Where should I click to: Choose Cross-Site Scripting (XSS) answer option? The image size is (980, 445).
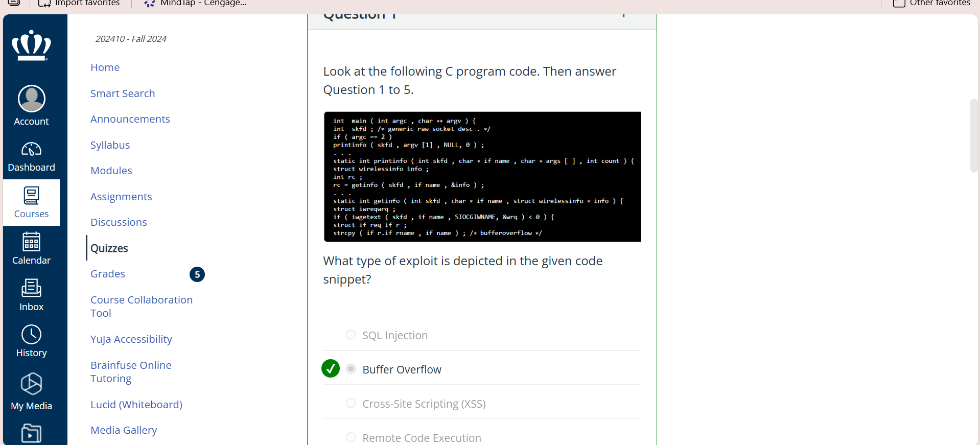click(351, 403)
